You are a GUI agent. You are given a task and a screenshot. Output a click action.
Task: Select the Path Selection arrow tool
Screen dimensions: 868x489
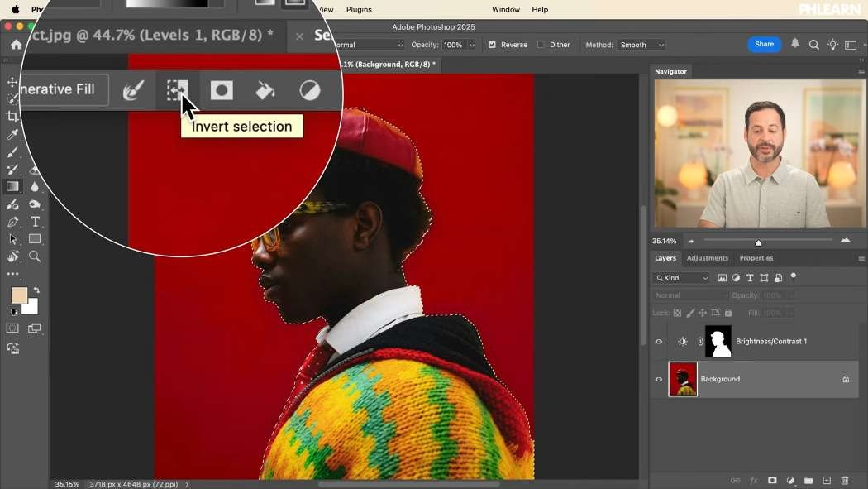[x=12, y=239]
